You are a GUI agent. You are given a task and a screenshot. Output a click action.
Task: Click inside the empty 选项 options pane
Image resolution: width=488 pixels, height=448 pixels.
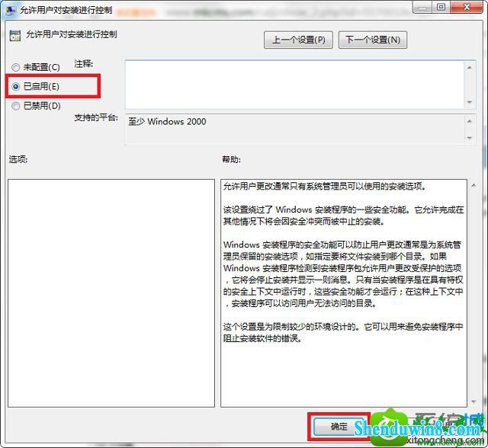pos(111,293)
